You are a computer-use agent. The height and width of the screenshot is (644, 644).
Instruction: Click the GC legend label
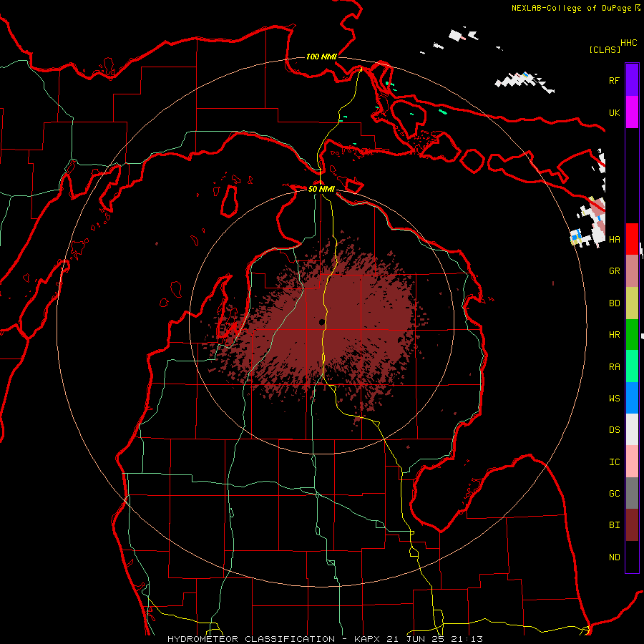(615, 493)
